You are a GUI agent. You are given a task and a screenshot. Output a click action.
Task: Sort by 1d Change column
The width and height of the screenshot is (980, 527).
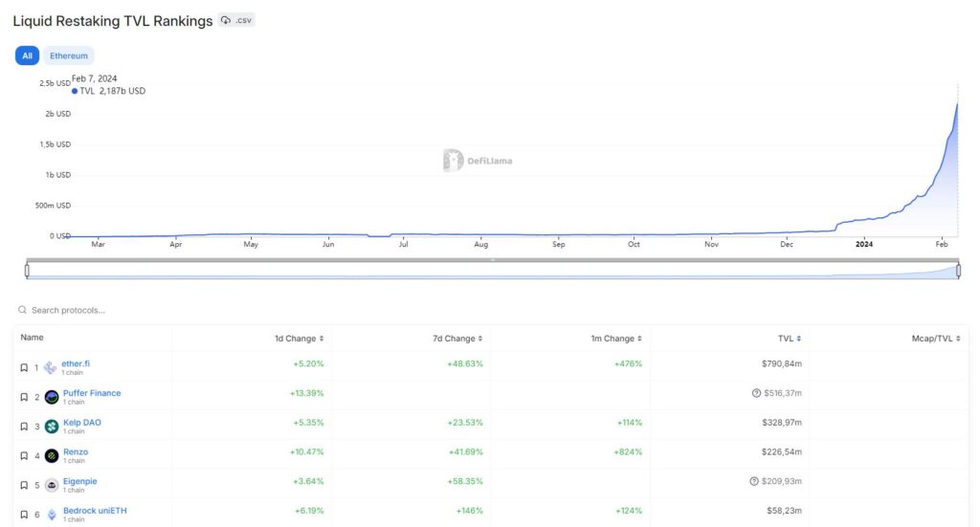[299, 339]
